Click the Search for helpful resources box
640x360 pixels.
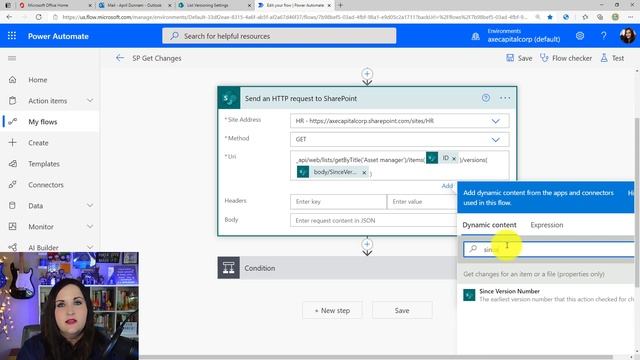click(279, 36)
